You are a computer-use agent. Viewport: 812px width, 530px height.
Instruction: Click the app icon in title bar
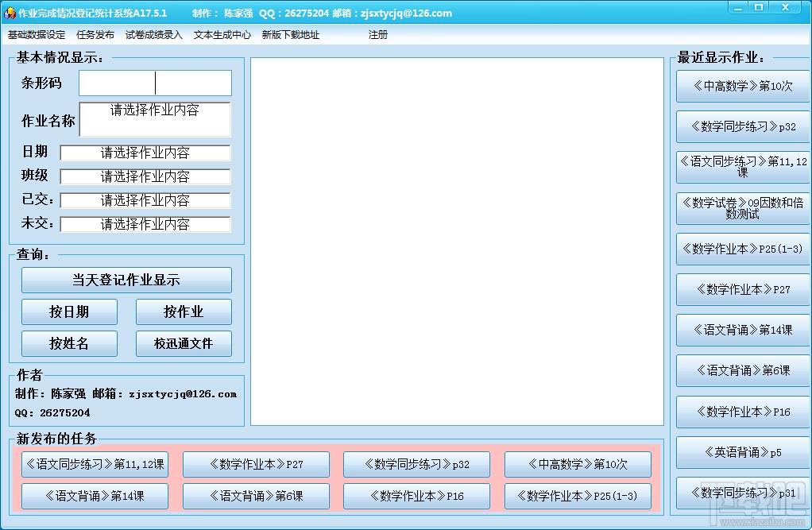tap(10, 13)
